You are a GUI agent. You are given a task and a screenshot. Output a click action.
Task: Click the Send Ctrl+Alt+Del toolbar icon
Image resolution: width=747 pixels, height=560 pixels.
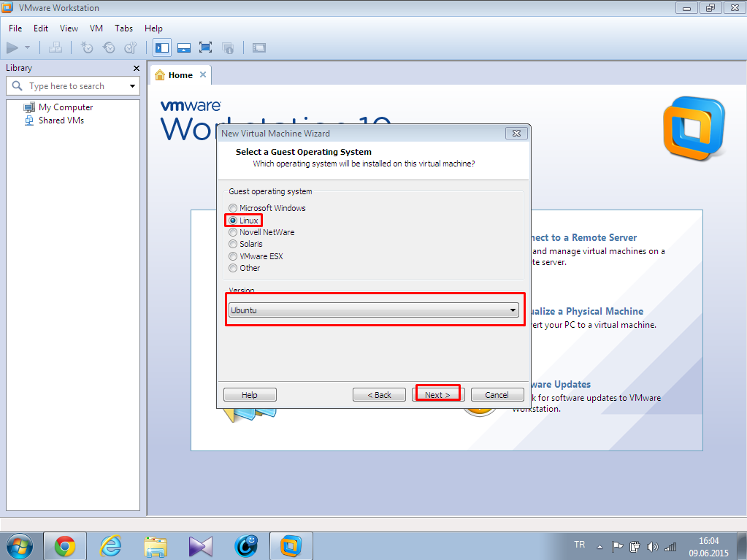pos(55,47)
